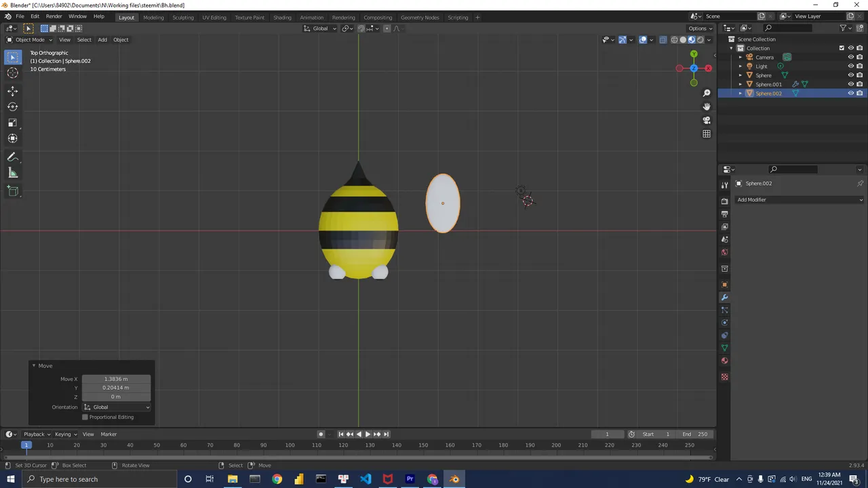The image size is (868, 488).
Task: Hide Sphere.002 via its eye icon
Action: [850, 94]
